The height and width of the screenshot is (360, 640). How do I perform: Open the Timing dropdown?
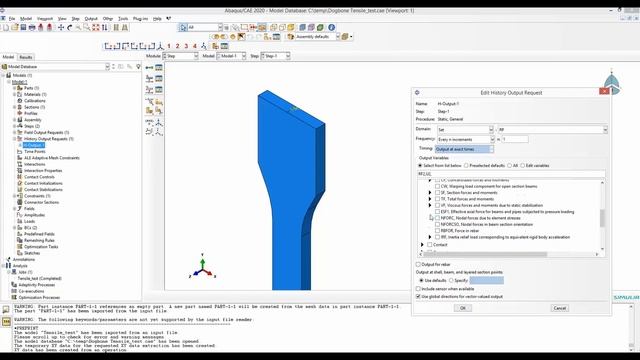(464, 149)
